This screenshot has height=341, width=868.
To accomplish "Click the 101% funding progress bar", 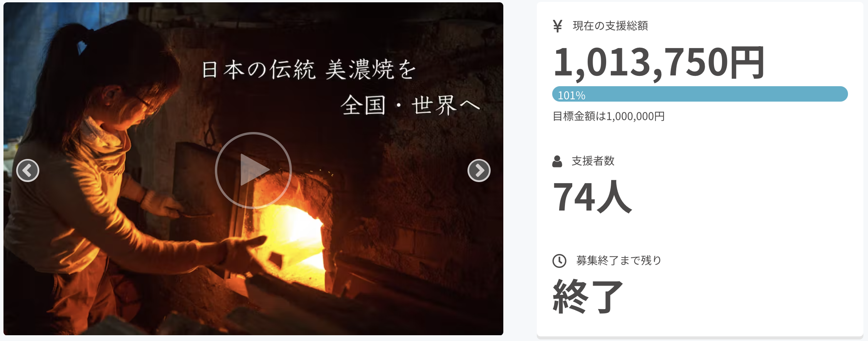I will pyautogui.click(x=700, y=94).
